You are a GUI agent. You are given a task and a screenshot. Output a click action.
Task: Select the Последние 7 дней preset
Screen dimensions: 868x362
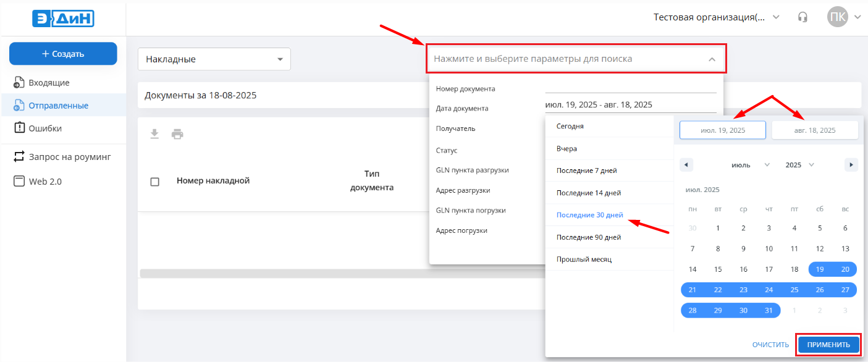click(x=586, y=170)
